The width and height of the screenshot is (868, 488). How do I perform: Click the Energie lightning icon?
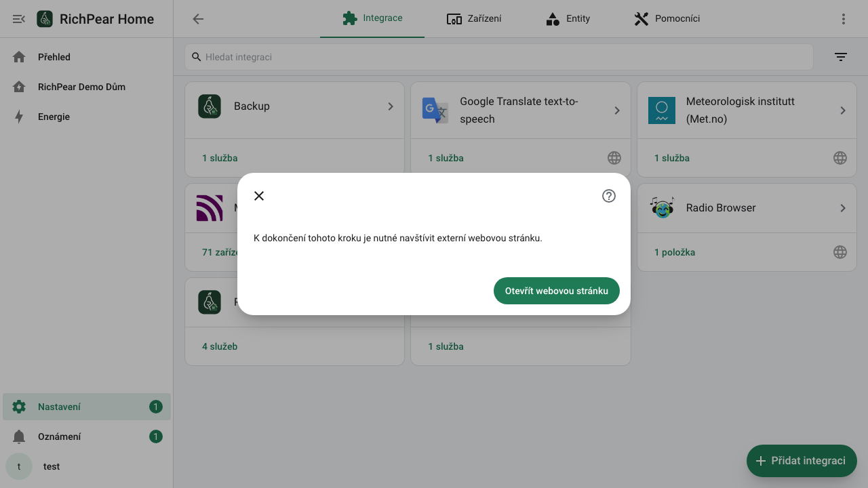(x=19, y=117)
